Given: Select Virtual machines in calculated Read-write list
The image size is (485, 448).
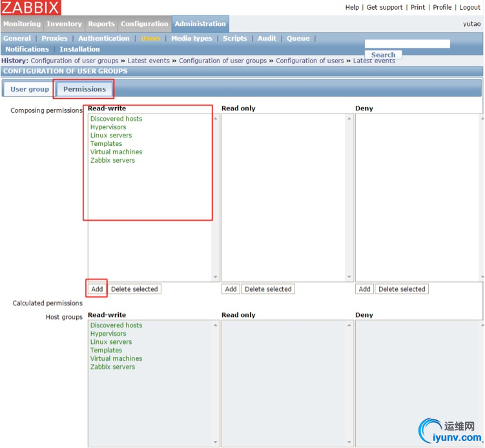Looking at the screenshot, I should pos(116,359).
